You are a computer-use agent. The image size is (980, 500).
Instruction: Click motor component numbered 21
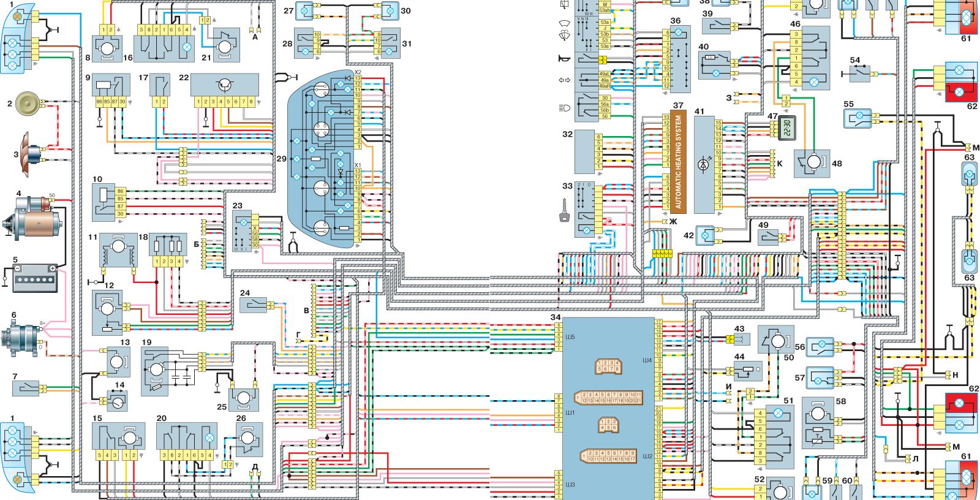point(225,45)
